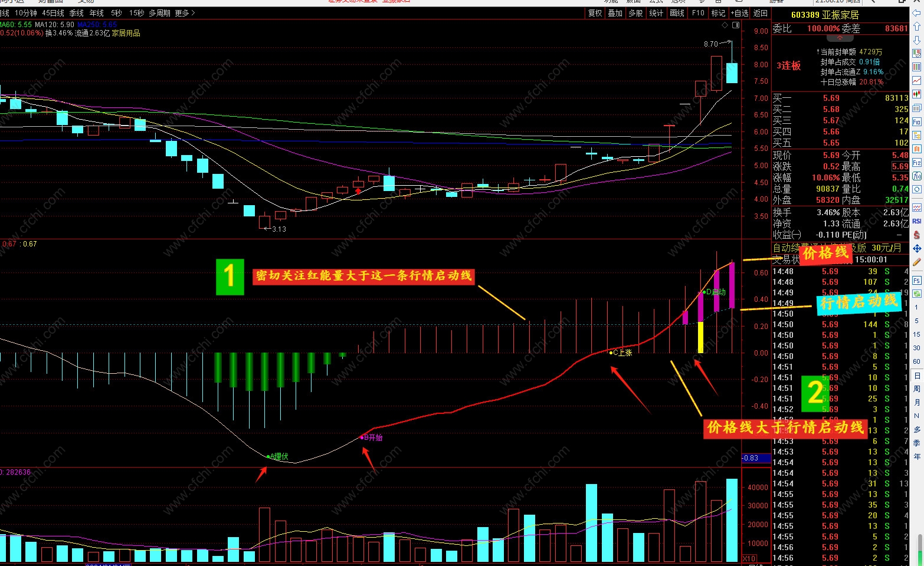The height and width of the screenshot is (566, 924).
Task: Select the 15-minute period in sidebar
Action: pyautogui.click(x=917, y=334)
